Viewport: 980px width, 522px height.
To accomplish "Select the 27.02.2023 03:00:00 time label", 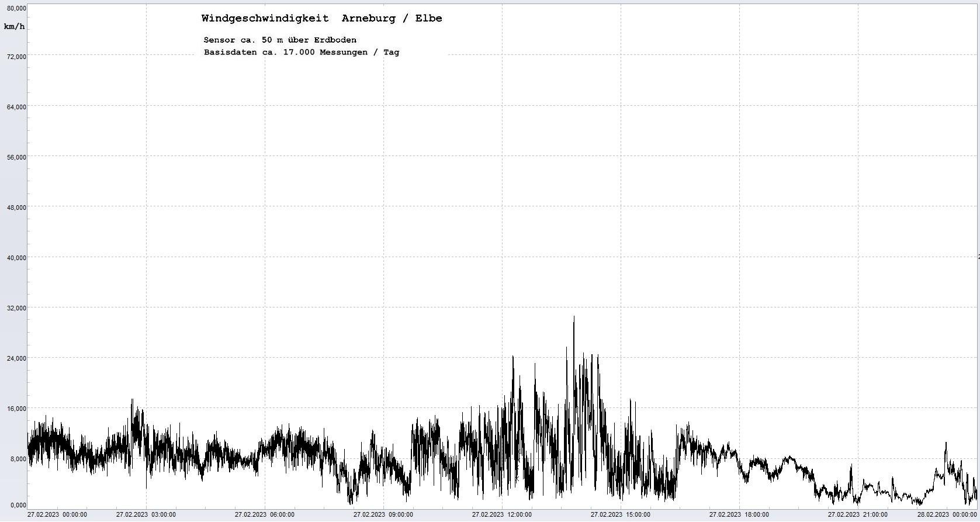I will click(x=146, y=515).
